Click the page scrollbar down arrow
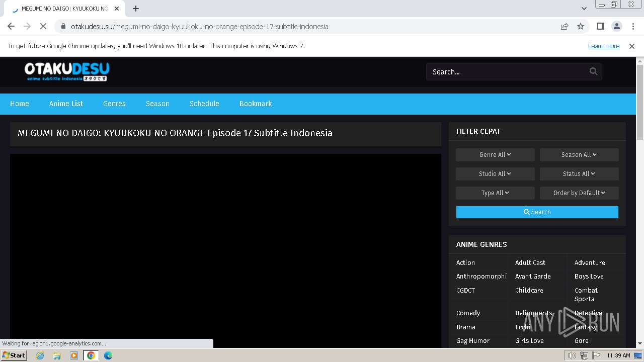The image size is (644, 362). [640, 344]
